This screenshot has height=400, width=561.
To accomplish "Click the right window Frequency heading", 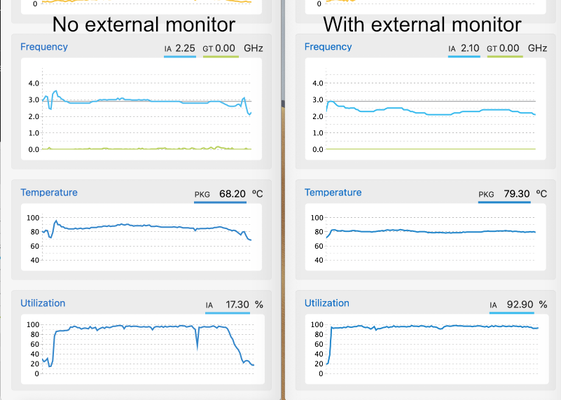I will click(x=328, y=47).
